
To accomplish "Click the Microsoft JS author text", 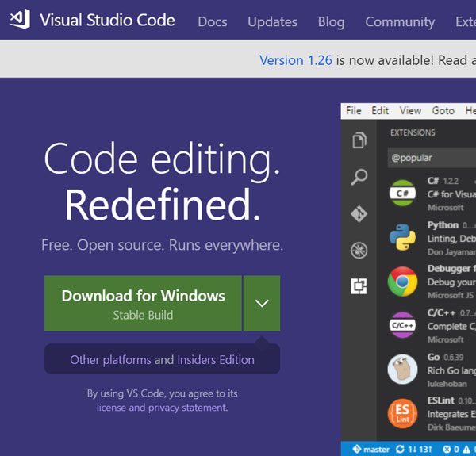I will click(x=451, y=295).
